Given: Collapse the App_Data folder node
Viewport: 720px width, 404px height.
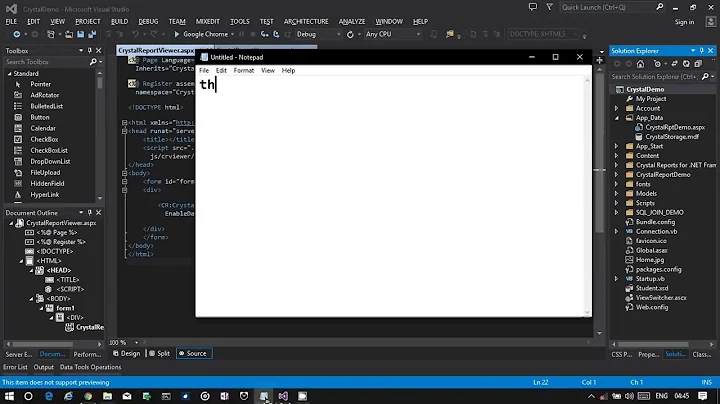Looking at the screenshot, I should 617,118.
